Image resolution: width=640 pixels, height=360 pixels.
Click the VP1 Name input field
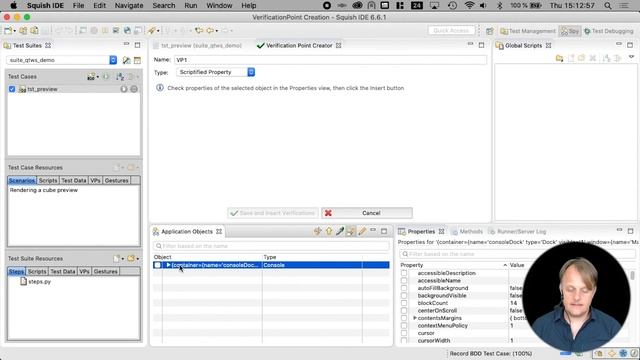(331, 60)
